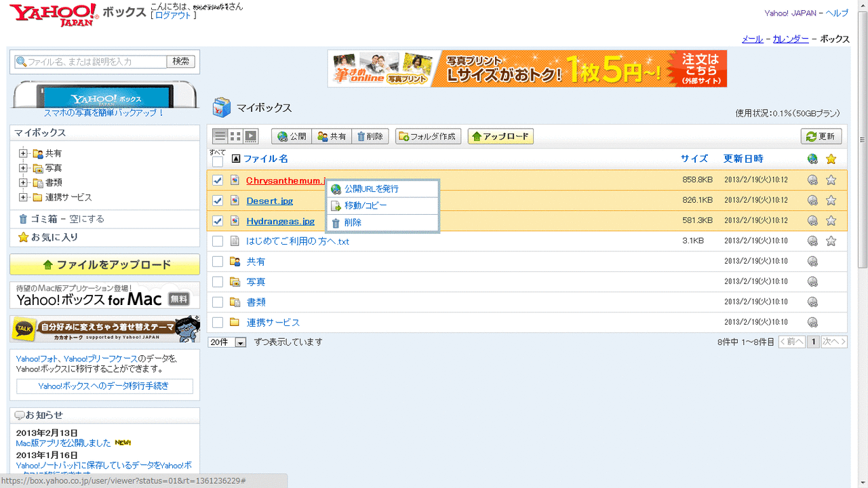Screen dimensions: 868x488
Task: Star Hydrangeas.jpg as favorite
Action: click(x=831, y=221)
